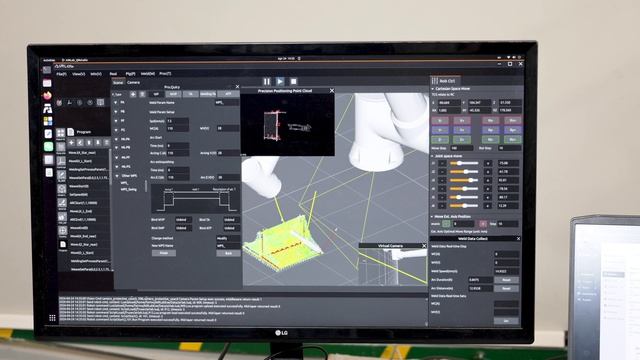This screenshot has width=640, height=360.
Task: Open the Show Applications grid in dock
Action: click(52, 318)
